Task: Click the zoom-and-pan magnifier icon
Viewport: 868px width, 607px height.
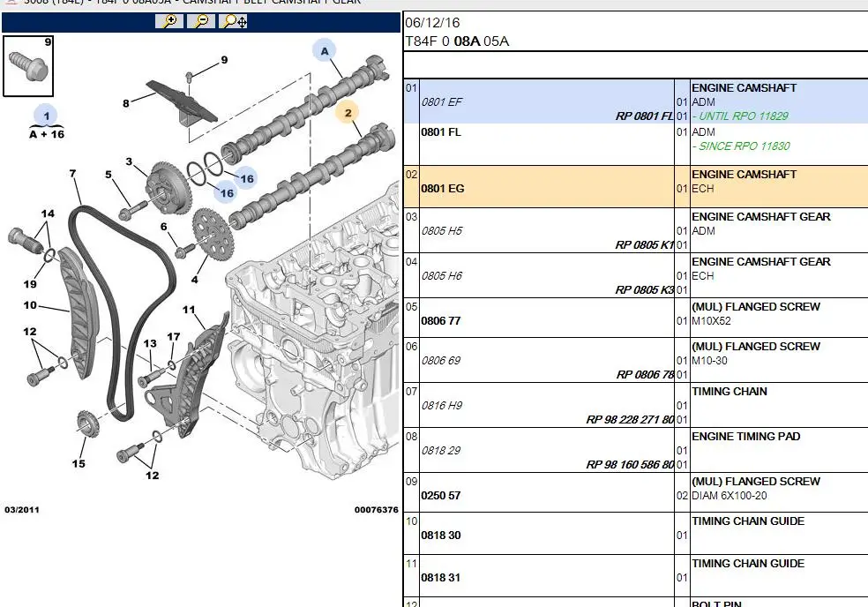Action: tap(234, 21)
